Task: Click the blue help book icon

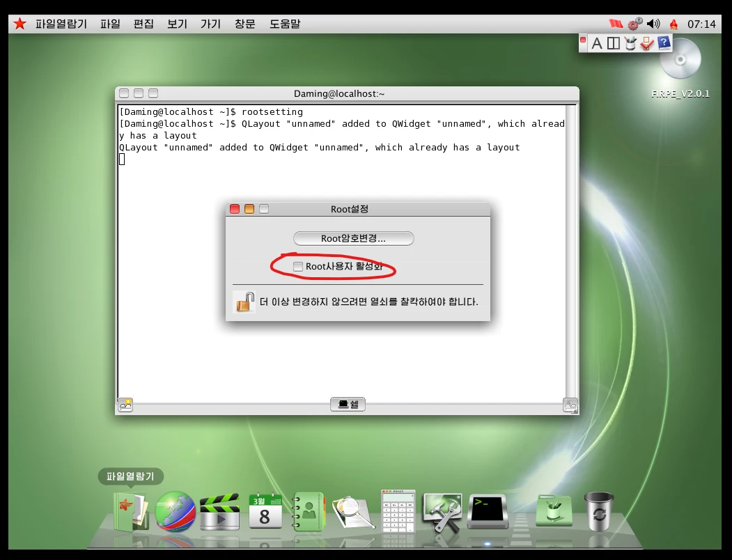Action: (x=664, y=44)
